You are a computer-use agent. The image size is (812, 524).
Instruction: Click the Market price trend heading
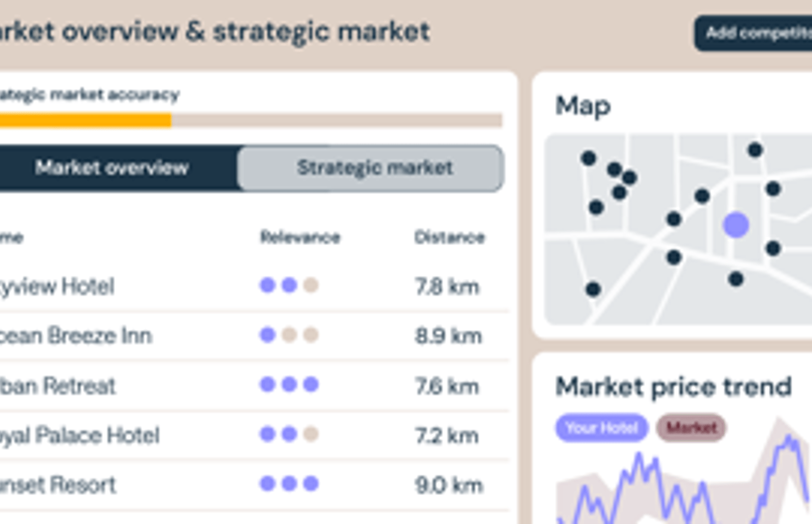[x=673, y=387]
